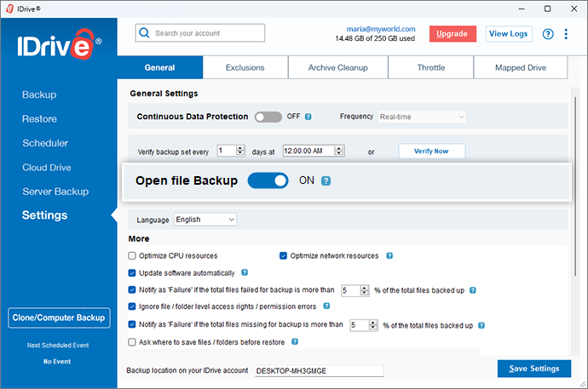Click the Search your account field

click(200, 33)
